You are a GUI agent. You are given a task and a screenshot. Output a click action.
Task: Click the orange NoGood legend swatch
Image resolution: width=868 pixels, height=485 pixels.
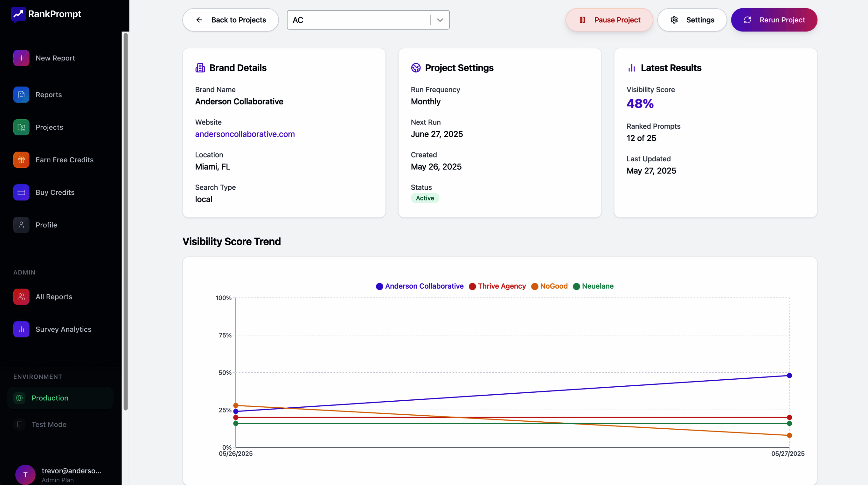tap(534, 286)
